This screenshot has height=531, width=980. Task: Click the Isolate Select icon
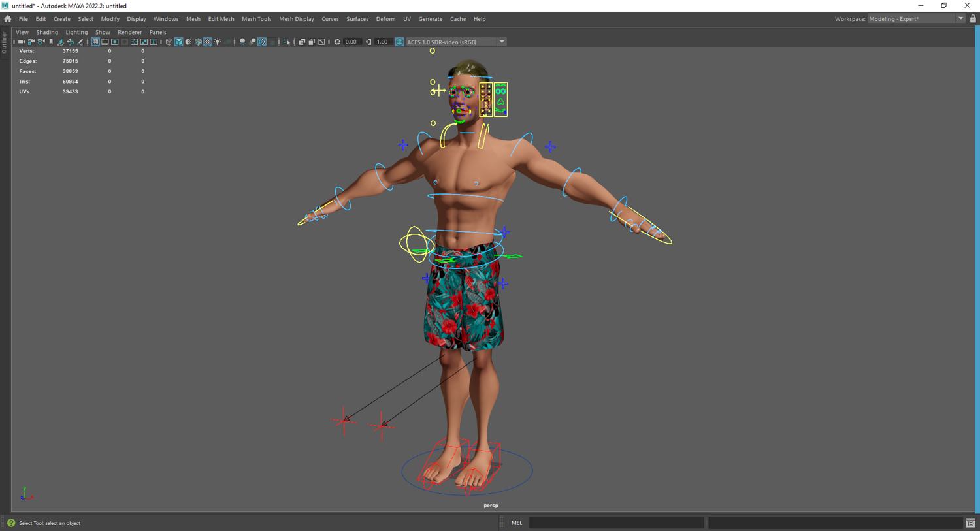click(x=287, y=42)
